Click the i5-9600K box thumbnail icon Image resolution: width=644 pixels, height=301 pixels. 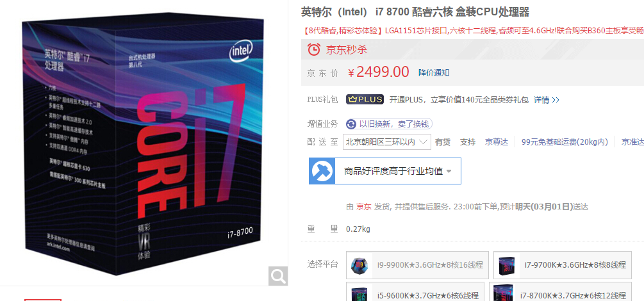pyautogui.click(x=359, y=293)
